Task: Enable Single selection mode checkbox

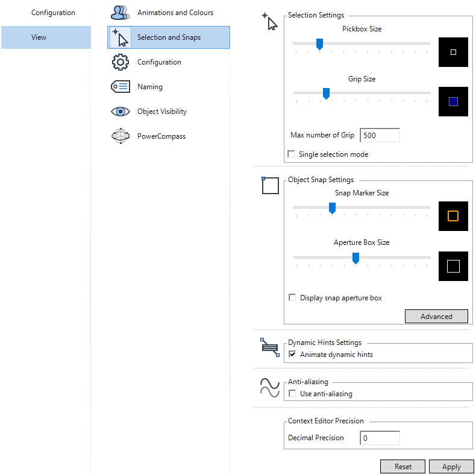Action: point(291,154)
